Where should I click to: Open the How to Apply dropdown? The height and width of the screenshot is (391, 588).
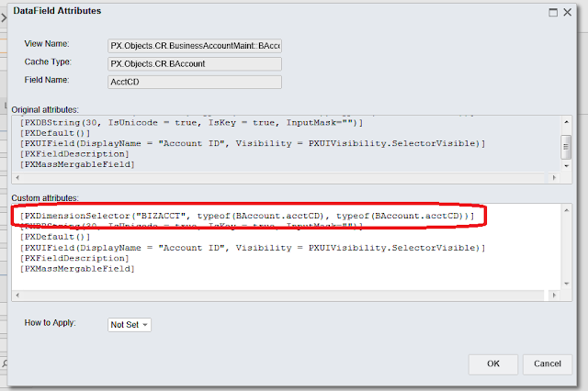130,325
